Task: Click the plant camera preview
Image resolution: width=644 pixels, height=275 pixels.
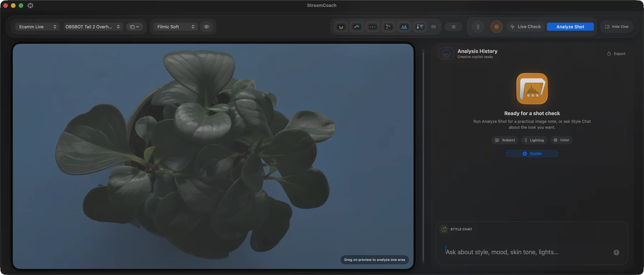Action: pyautogui.click(x=213, y=156)
